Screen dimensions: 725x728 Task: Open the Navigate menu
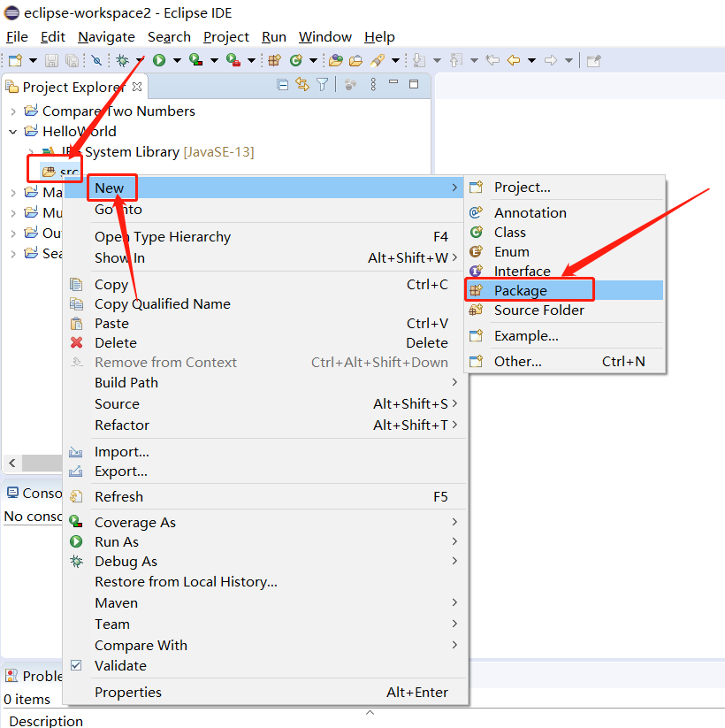click(106, 36)
